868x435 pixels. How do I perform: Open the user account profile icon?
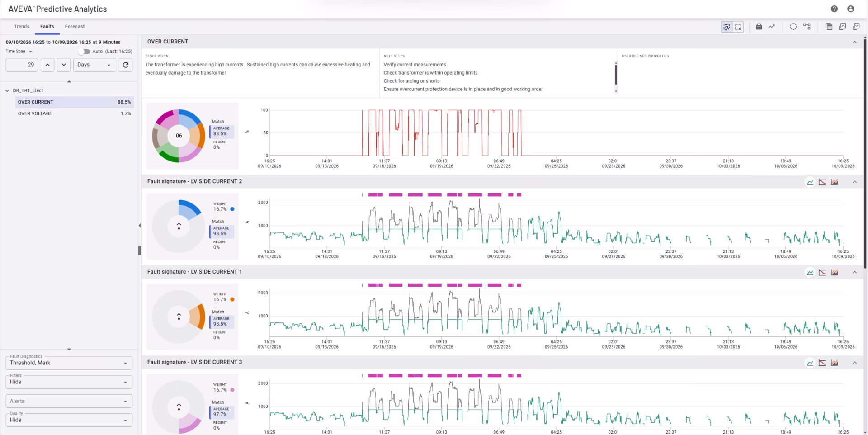tap(850, 9)
